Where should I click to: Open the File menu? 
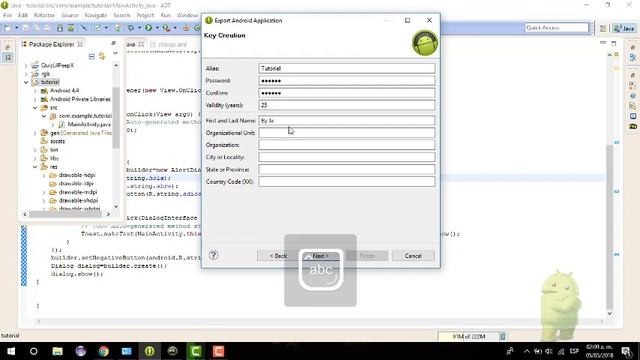pos(7,15)
